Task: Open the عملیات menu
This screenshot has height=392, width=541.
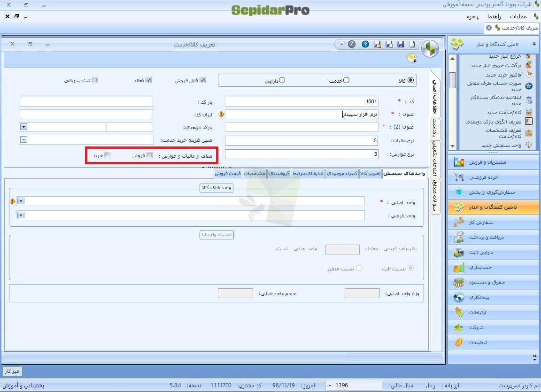Action: click(x=518, y=16)
